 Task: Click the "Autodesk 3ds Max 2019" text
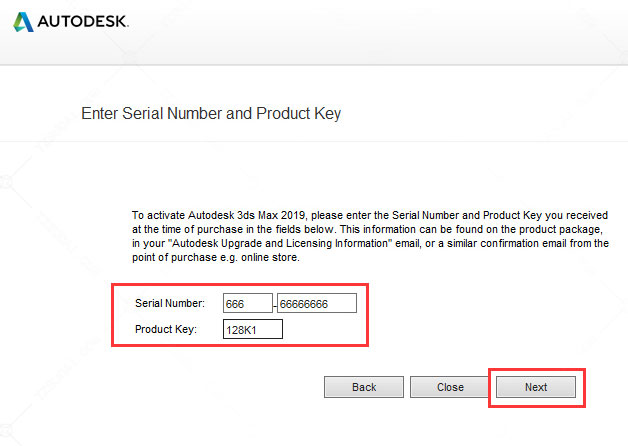(245, 215)
